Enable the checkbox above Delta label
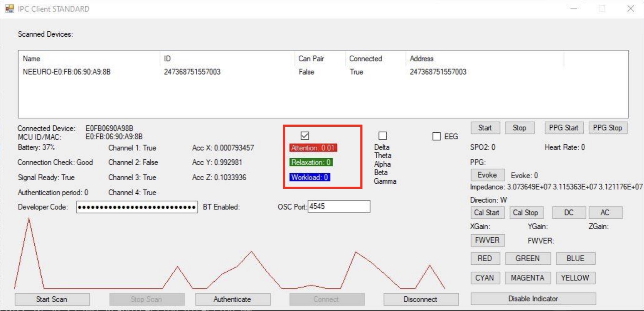 pos(382,136)
